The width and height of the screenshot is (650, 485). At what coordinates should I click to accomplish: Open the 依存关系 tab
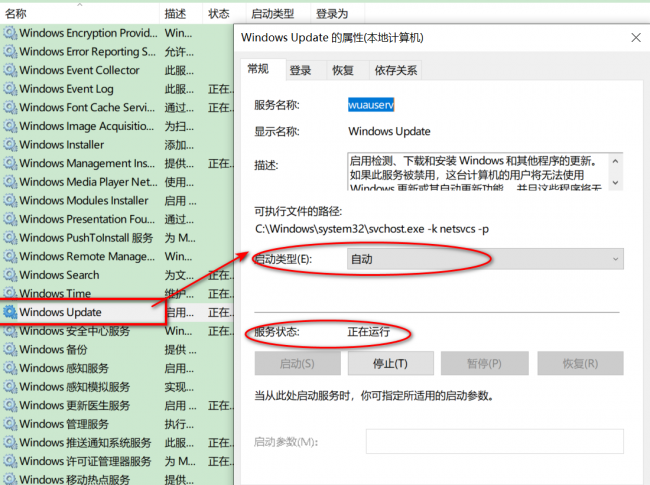[x=396, y=70]
